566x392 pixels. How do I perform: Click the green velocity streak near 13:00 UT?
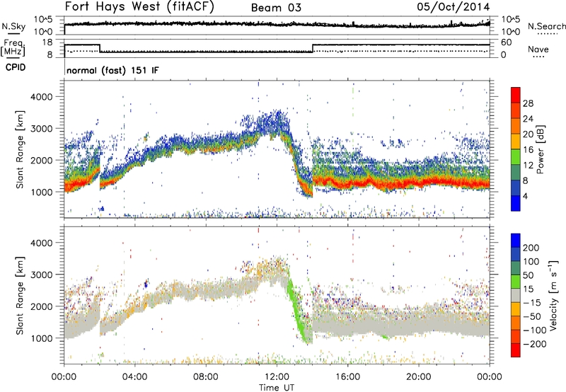click(x=296, y=307)
